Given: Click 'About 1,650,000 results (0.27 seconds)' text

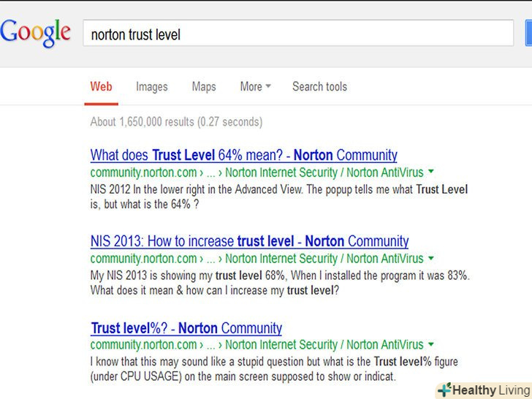Looking at the screenshot, I should click(x=176, y=122).
